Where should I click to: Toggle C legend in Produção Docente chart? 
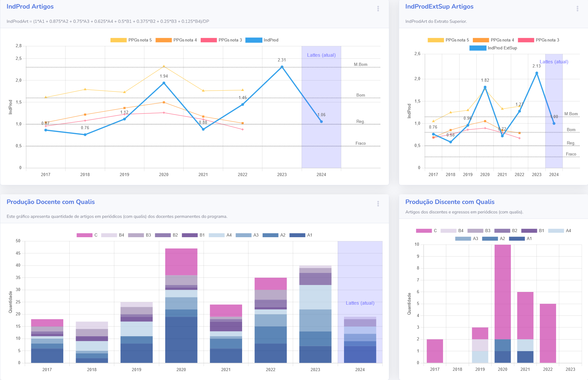click(x=87, y=235)
